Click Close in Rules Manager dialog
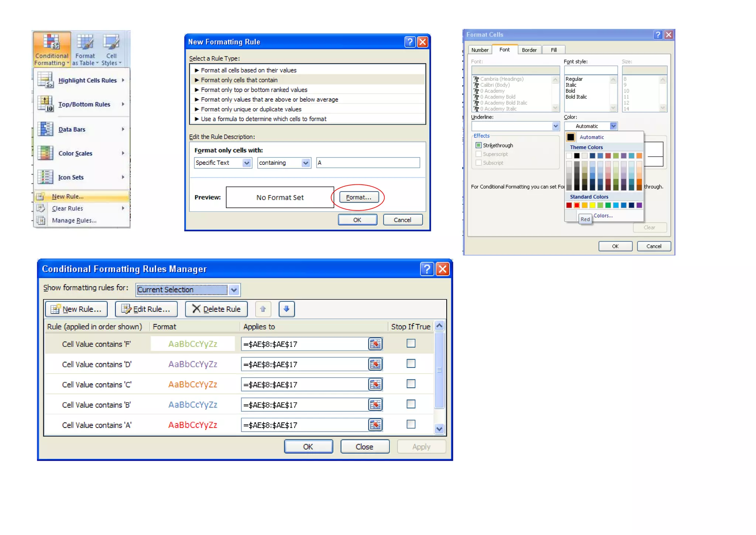The image size is (756, 535). (x=364, y=446)
